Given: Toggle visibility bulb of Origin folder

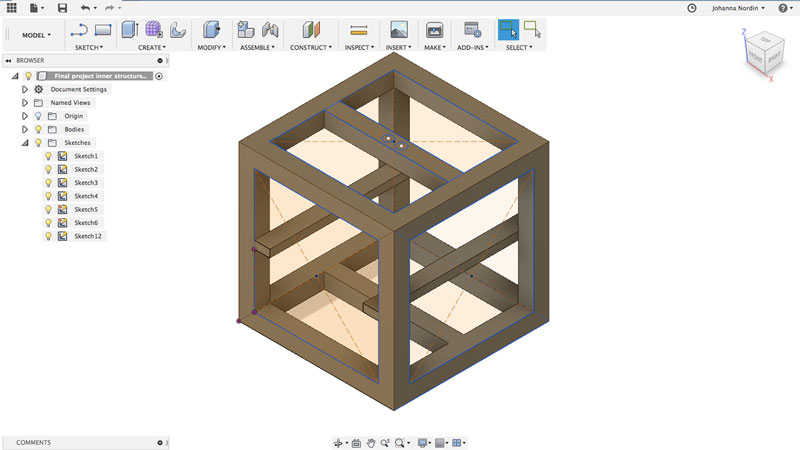Looking at the screenshot, I should [38, 116].
